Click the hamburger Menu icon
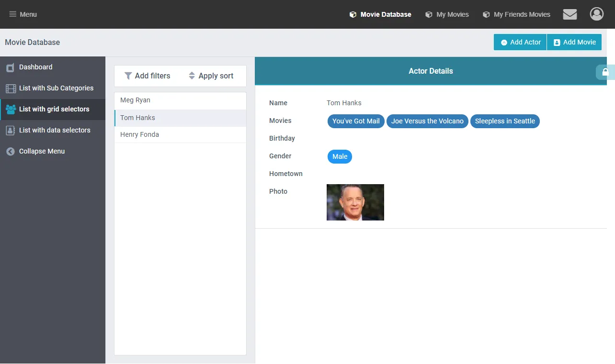 coord(13,14)
